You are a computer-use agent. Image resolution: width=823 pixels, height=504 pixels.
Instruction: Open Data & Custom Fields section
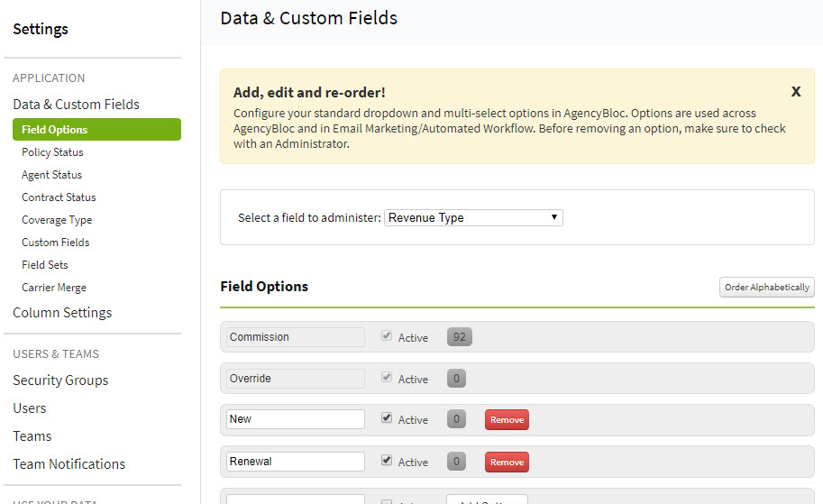76,105
